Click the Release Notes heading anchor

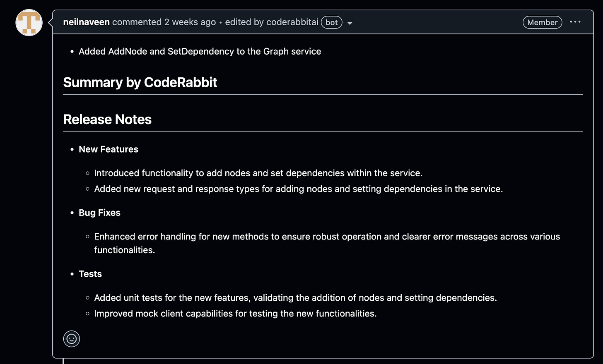coord(107,120)
